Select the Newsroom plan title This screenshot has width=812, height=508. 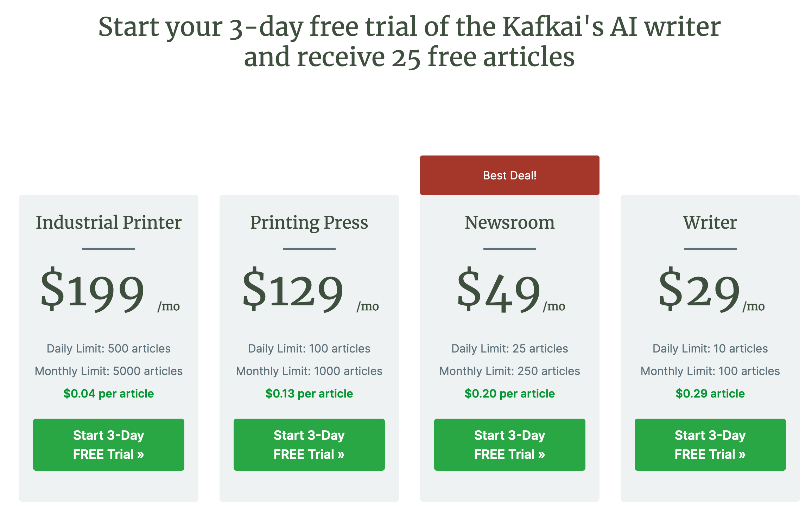(509, 222)
